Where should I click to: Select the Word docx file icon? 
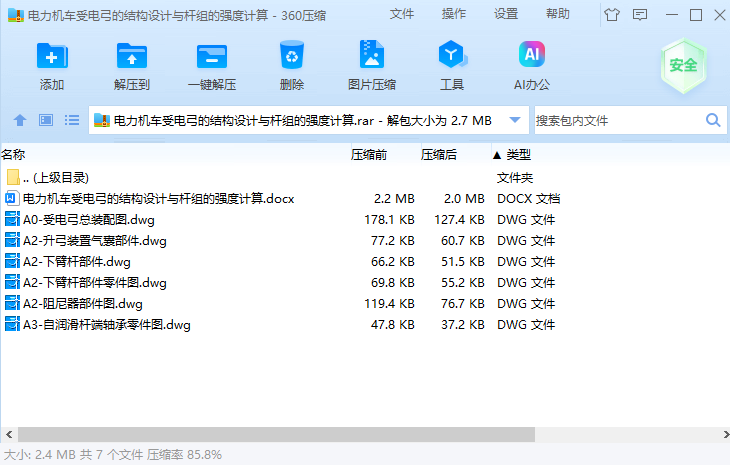click(12, 199)
